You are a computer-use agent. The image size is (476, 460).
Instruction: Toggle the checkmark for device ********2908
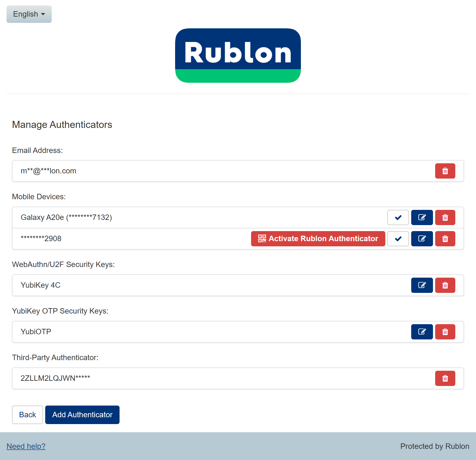[398, 239]
